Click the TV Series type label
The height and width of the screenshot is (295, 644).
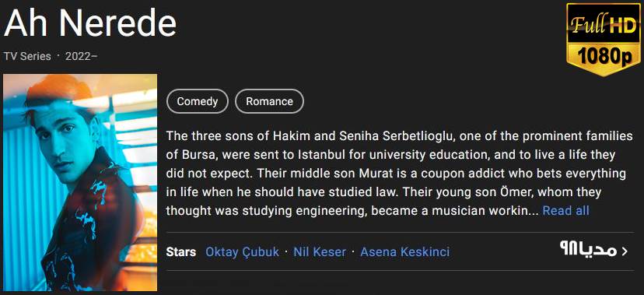pos(27,56)
